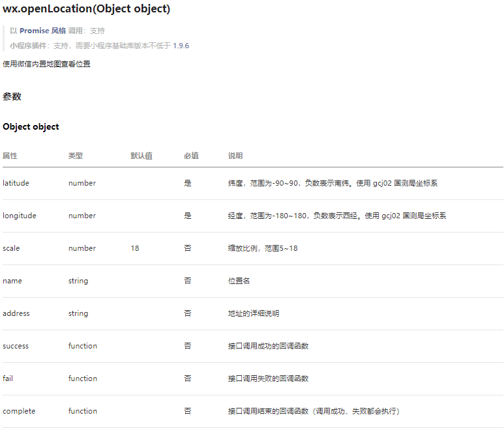Select the wx.openLocation(Object object) heading
This screenshot has width=504, height=428.
point(86,8)
